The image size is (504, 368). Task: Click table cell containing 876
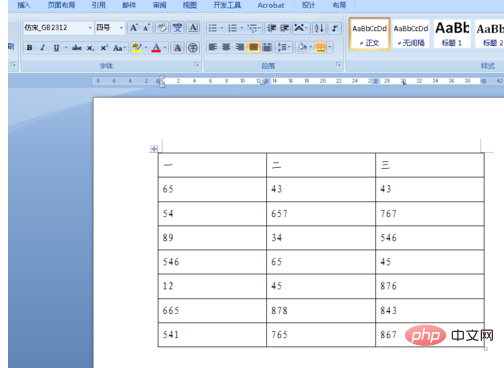(430, 286)
